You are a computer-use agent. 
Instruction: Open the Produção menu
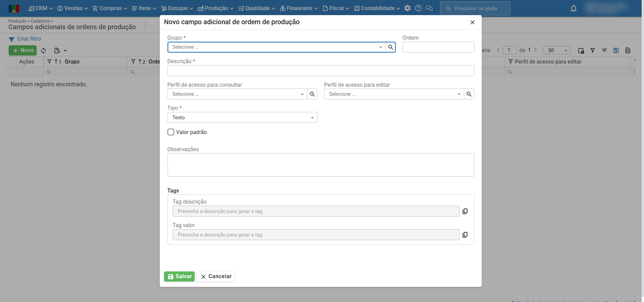click(x=215, y=8)
